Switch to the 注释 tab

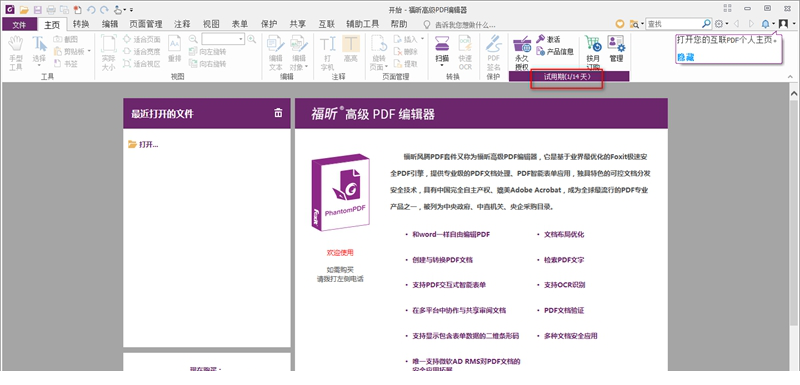182,24
